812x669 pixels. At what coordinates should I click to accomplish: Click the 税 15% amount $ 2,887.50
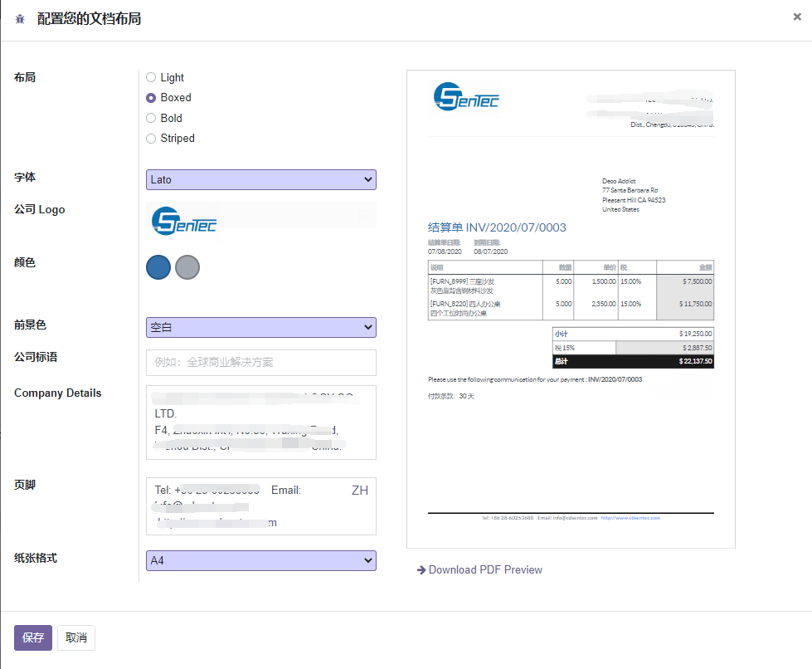(x=697, y=348)
